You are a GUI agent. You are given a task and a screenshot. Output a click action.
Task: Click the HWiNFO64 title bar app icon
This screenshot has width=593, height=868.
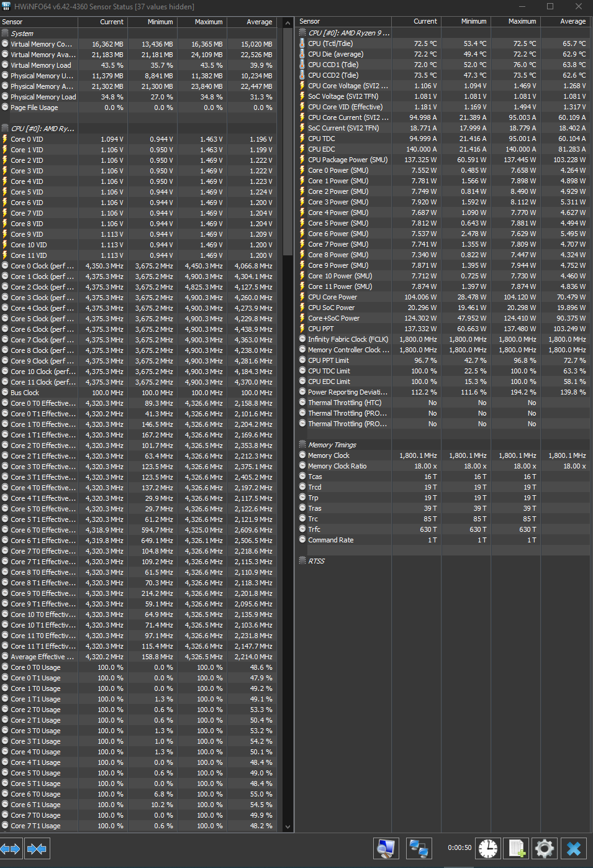coord(6,6)
